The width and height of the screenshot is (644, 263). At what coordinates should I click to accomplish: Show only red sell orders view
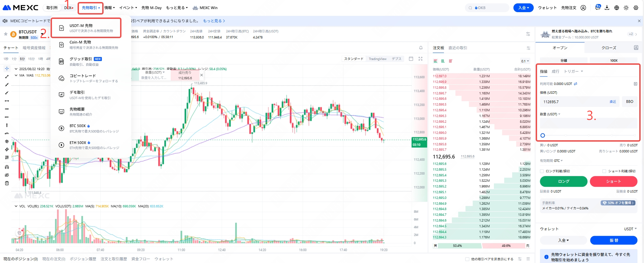(450, 61)
